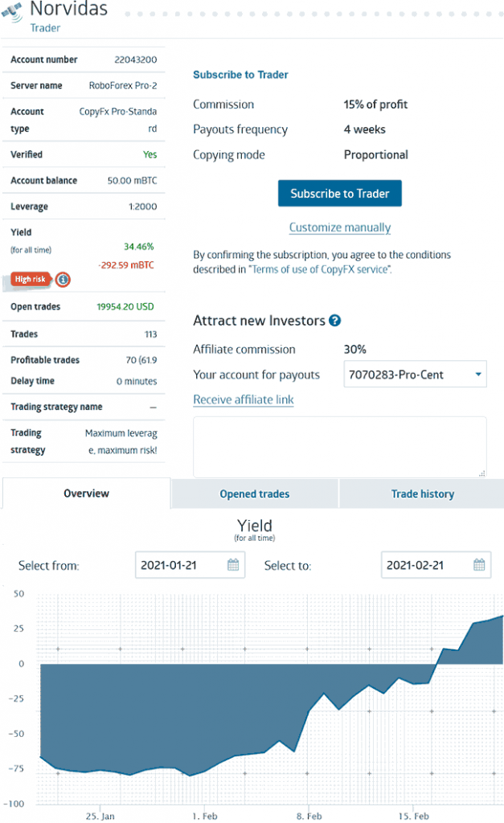
Task: Click the satellite logo icon beside Norvidas
Action: pyautogui.click(x=12, y=11)
